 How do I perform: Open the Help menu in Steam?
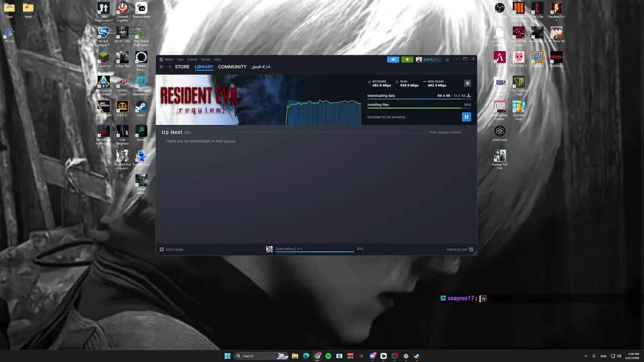(x=217, y=59)
